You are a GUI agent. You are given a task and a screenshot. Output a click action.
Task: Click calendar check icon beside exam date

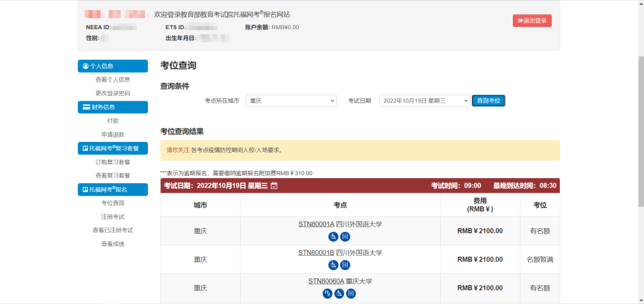274,186
